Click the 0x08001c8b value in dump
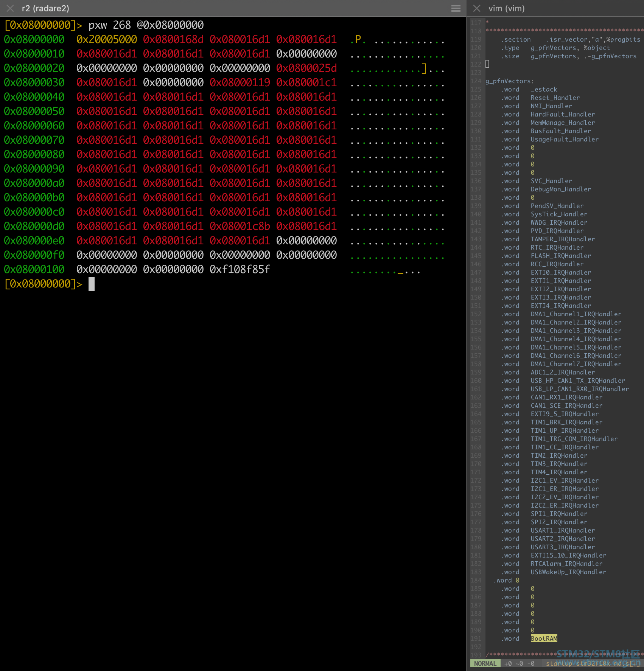 pyautogui.click(x=240, y=226)
